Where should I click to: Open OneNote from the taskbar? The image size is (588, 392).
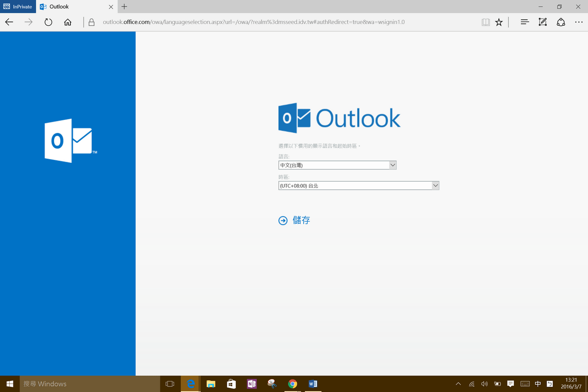point(252,384)
